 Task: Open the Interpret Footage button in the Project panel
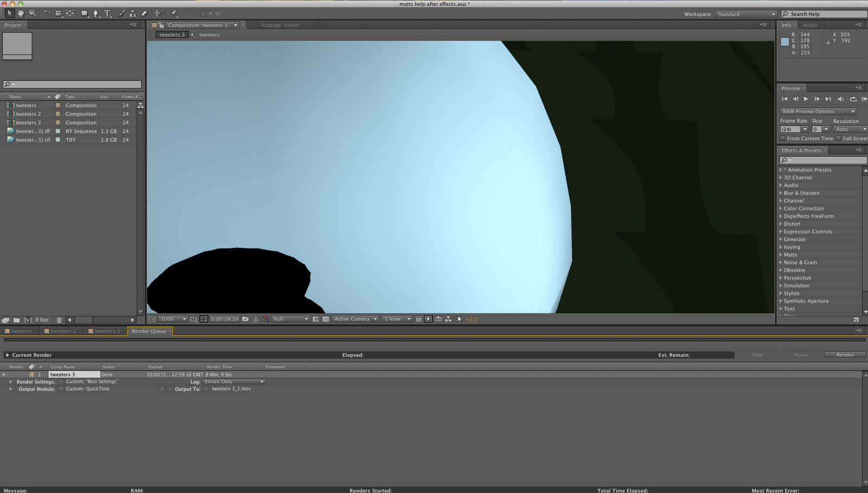5,320
